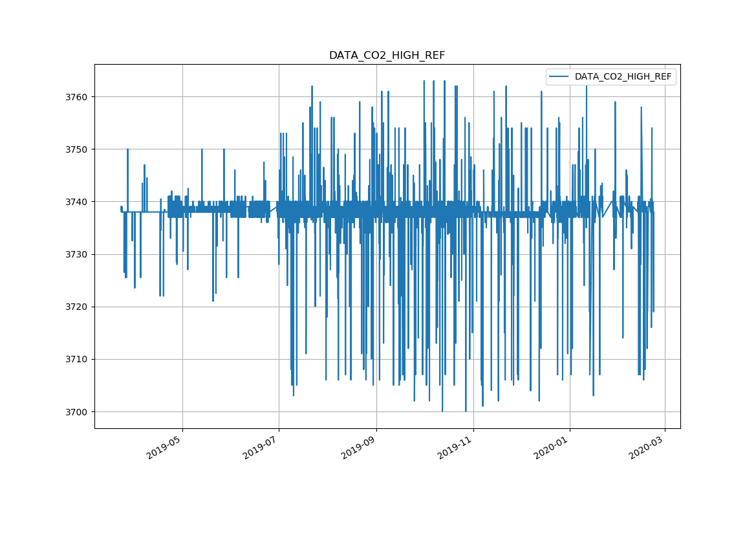
Task: Click the chart title DATA_CO2_HIGH_REF
Action: tap(387, 56)
